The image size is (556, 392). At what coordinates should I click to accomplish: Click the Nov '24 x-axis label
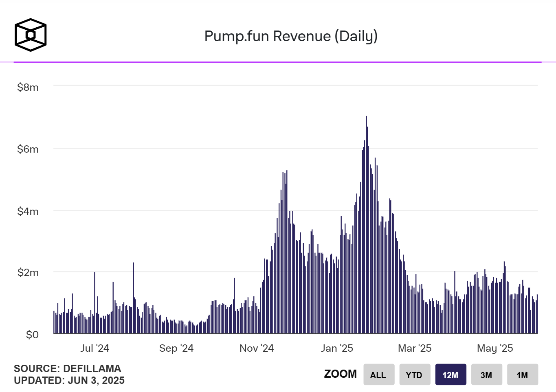click(257, 348)
